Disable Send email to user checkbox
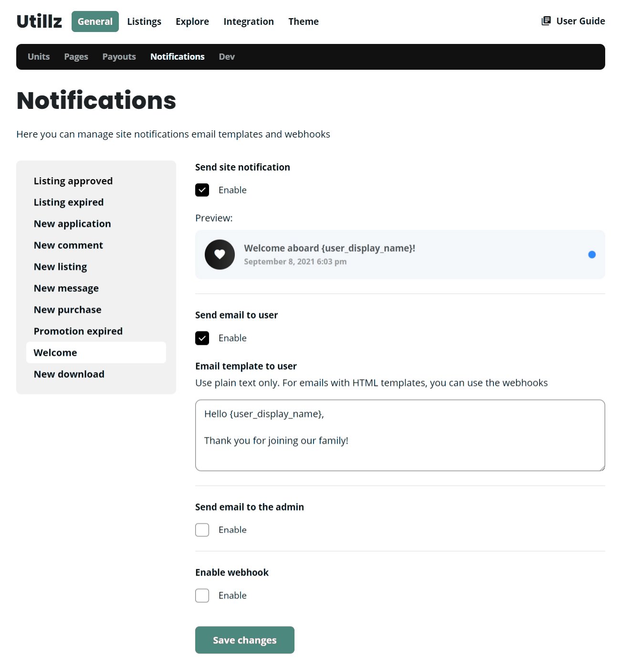620x672 pixels. coord(202,338)
